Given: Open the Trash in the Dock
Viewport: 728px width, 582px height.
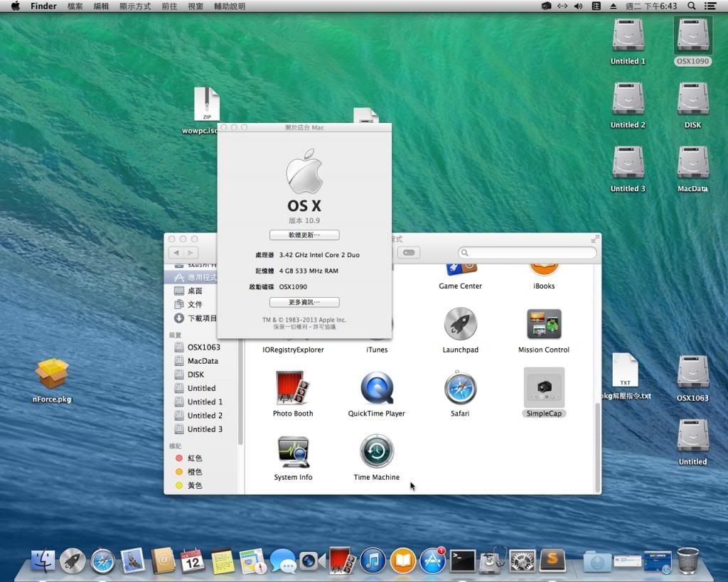Looking at the screenshot, I should point(688,561).
